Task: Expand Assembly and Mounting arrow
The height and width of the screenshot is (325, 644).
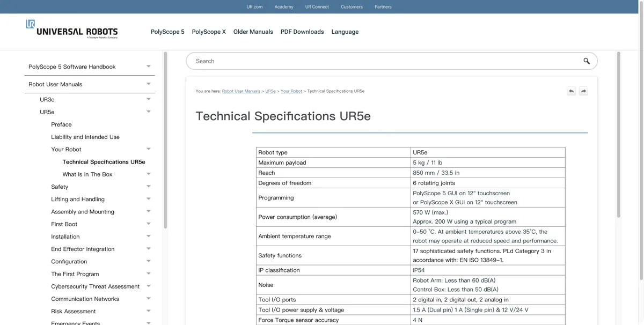Action: pyautogui.click(x=149, y=212)
